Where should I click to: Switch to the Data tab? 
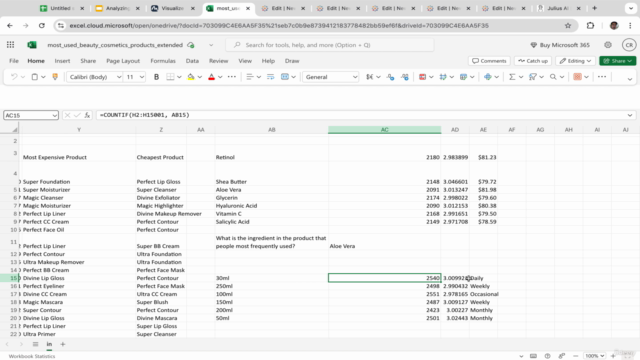point(192,61)
